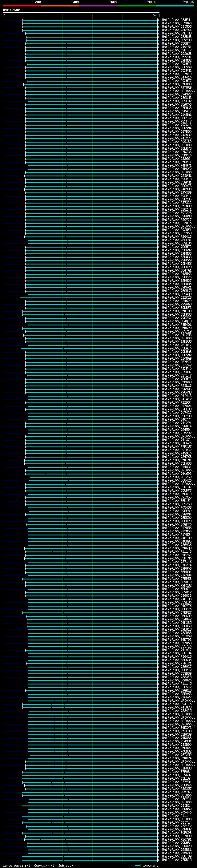Click the purple ~60% identity legend bar
This screenshot has width=197, height=868.
(x=98, y=6)
